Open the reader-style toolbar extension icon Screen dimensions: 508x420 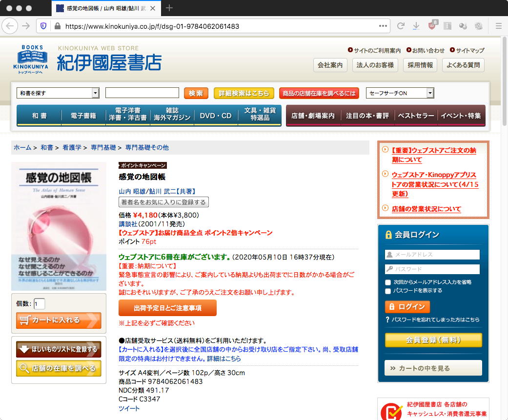pyautogui.click(x=447, y=26)
